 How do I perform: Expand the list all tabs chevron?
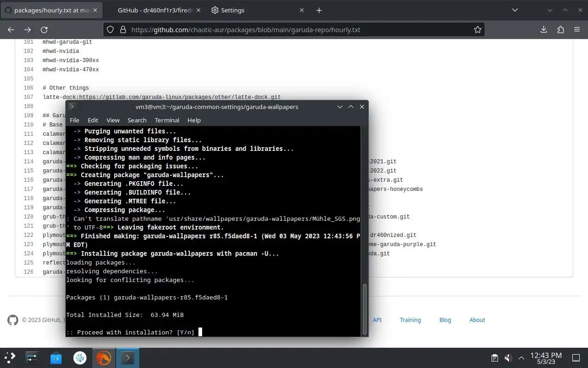(x=515, y=10)
